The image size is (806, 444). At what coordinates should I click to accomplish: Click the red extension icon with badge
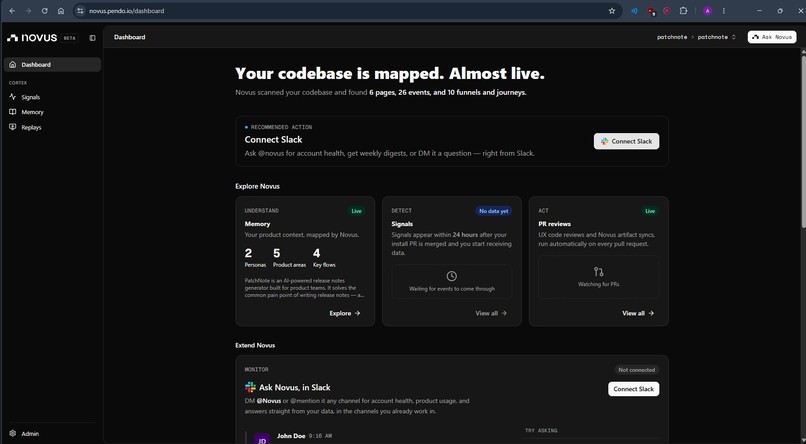coord(651,11)
